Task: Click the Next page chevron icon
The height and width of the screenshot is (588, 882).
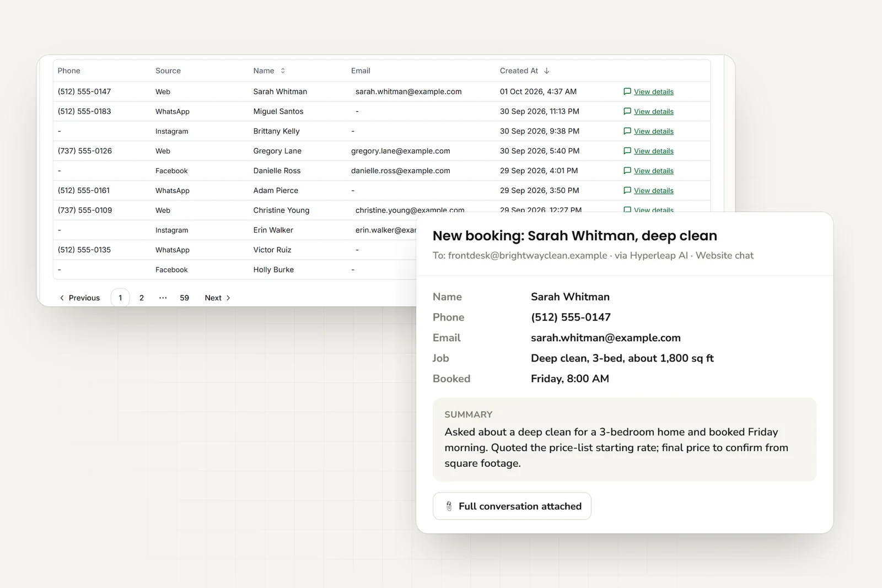Action: click(x=228, y=298)
